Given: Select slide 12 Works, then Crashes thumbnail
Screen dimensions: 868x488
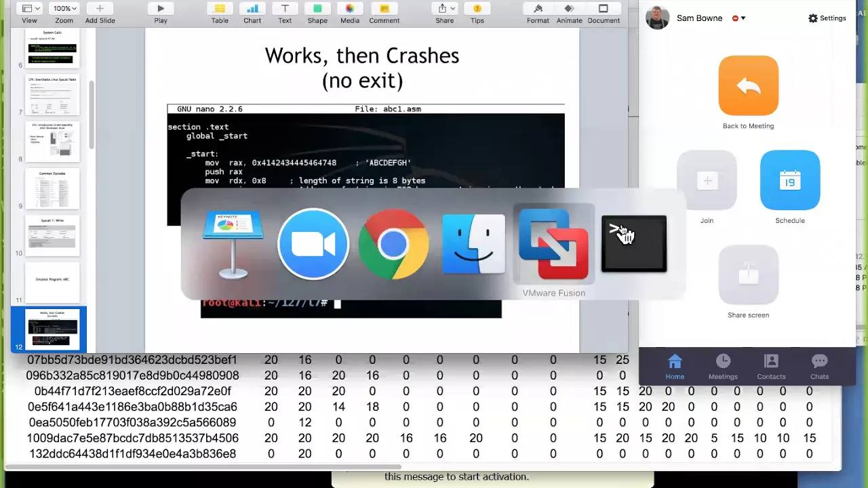Looking at the screenshot, I should click(x=52, y=329).
